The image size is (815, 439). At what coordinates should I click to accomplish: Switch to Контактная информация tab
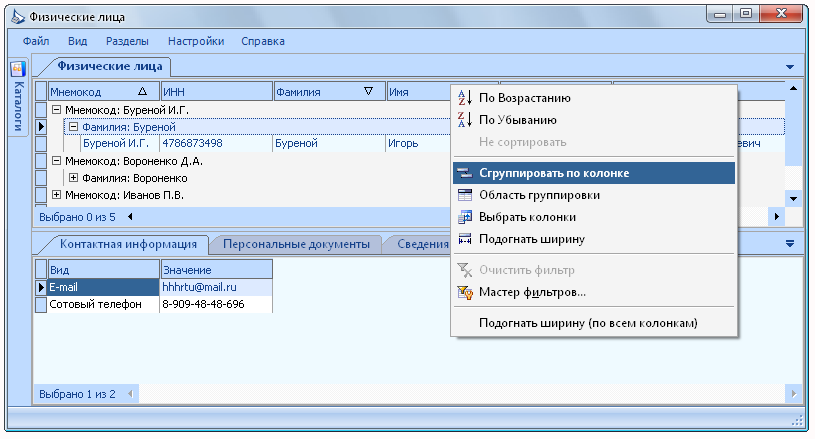pos(128,244)
